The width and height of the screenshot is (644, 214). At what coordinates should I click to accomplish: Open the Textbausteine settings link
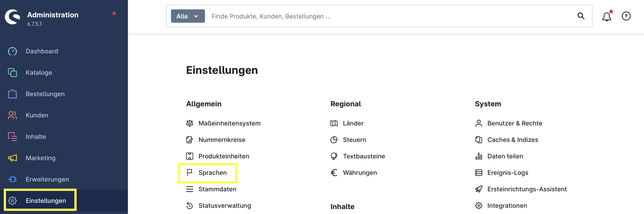tap(364, 156)
